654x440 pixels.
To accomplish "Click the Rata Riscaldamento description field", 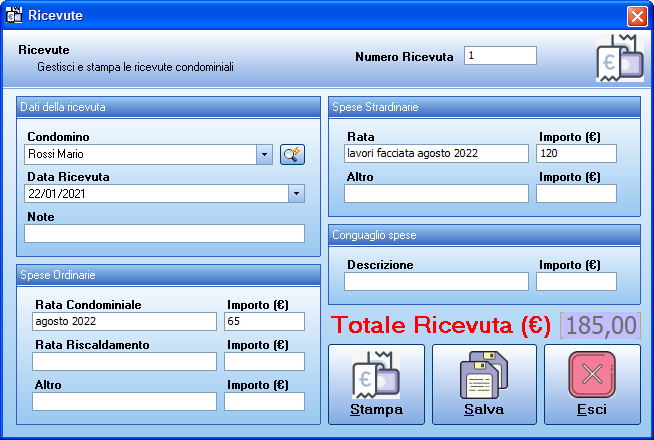I will click(x=124, y=362).
